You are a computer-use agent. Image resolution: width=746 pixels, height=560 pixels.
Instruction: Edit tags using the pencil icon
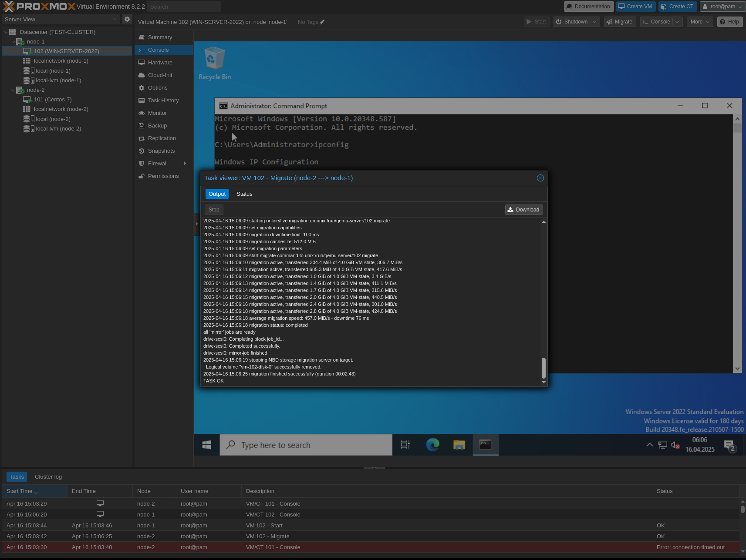click(x=321, y=22)
